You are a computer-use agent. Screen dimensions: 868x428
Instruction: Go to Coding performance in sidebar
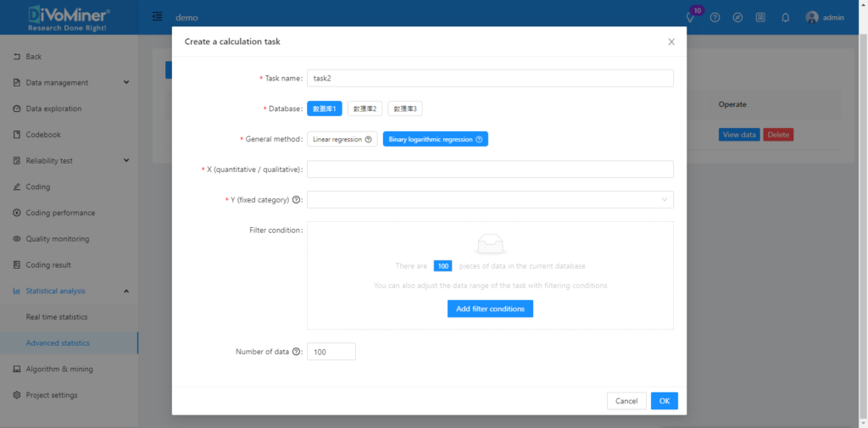(x=60, y=213)
